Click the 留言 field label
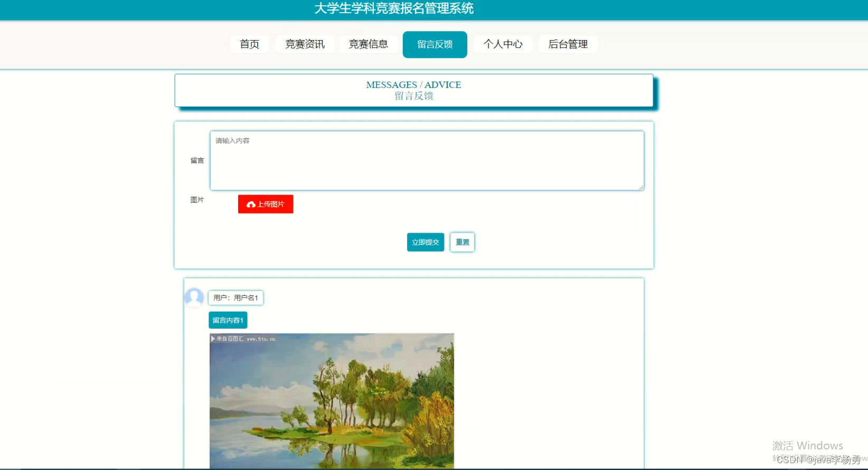This screenshot has height=470, width=868. [x=197, y=160]
